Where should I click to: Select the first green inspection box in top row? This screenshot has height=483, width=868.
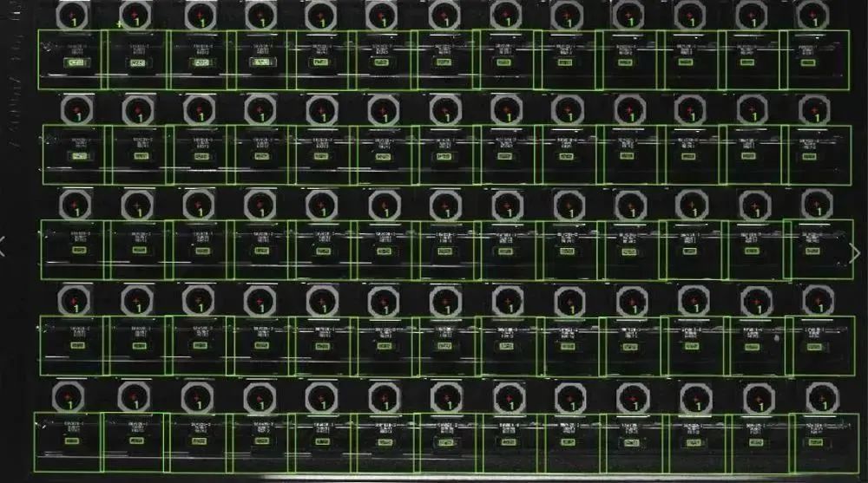[x=70, y=60]
